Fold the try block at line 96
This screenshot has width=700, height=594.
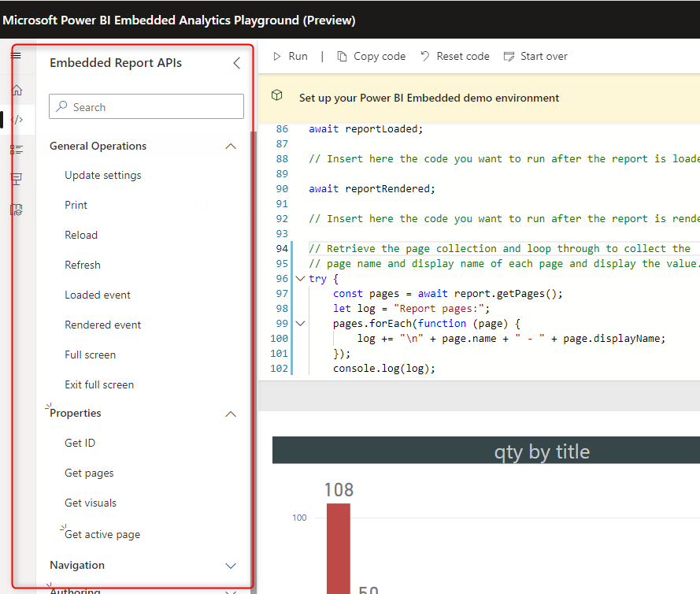tap(299, 279)
